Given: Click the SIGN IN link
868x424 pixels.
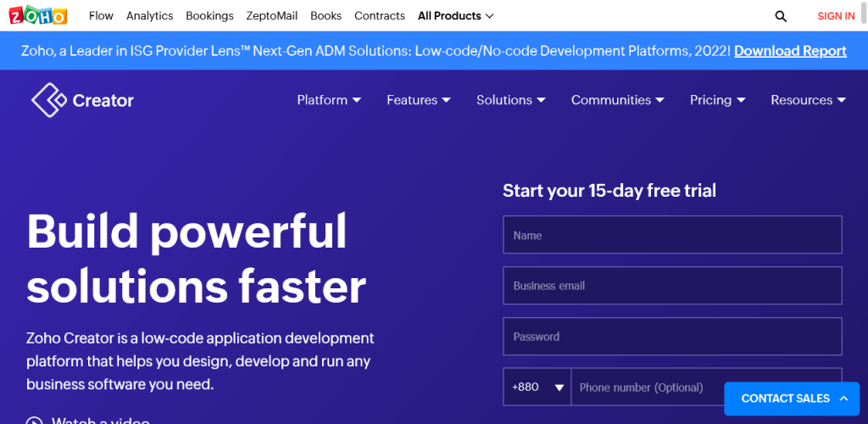Looking at the screenshot, I should [x=836, y=16].
